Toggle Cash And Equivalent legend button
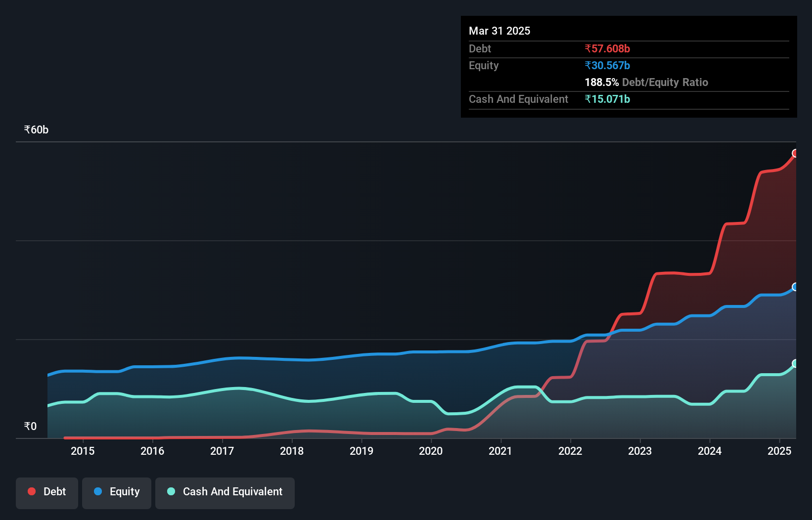812x520 pixels. 225,493
